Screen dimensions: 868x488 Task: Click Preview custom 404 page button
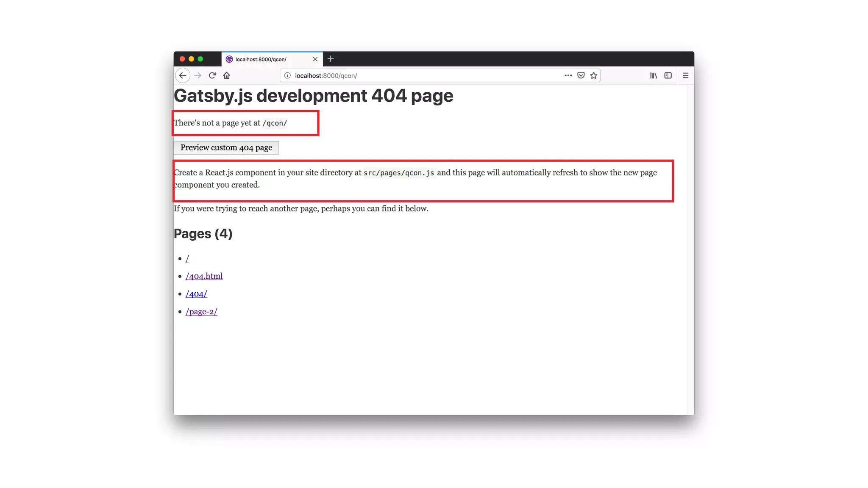point(226,147)
